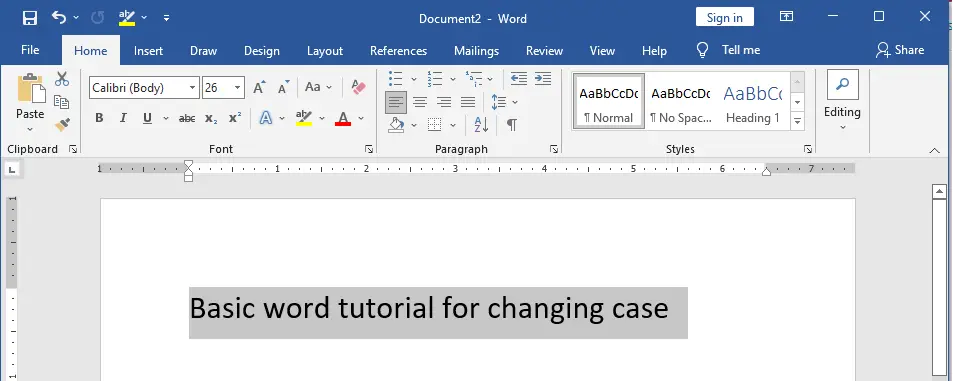Click the Sign in button
This screenshot has width=953, height=381.
click(724, 17)
